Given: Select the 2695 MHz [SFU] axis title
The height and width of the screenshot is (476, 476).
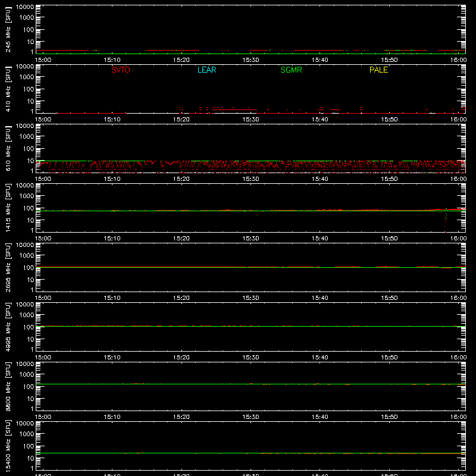Looking at the screenshot, I should click(8, 267).
